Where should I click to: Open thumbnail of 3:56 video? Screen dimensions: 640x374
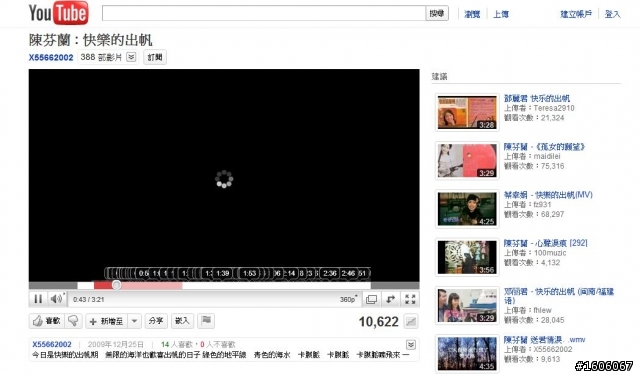coord(467,257)
